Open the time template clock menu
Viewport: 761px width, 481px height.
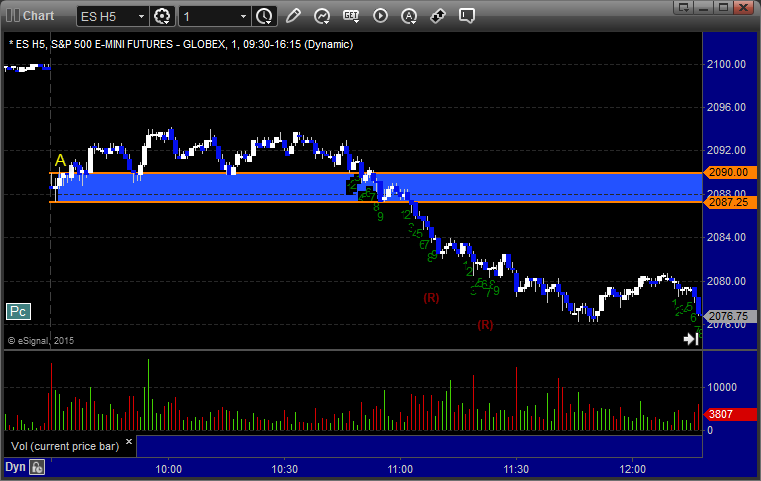[265, 16]
